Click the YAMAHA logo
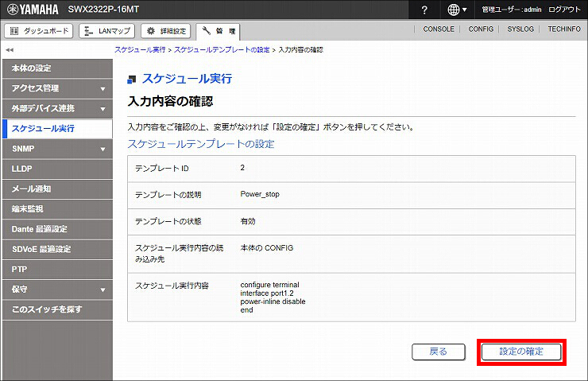The image size is (588, 381). [33, 10]
